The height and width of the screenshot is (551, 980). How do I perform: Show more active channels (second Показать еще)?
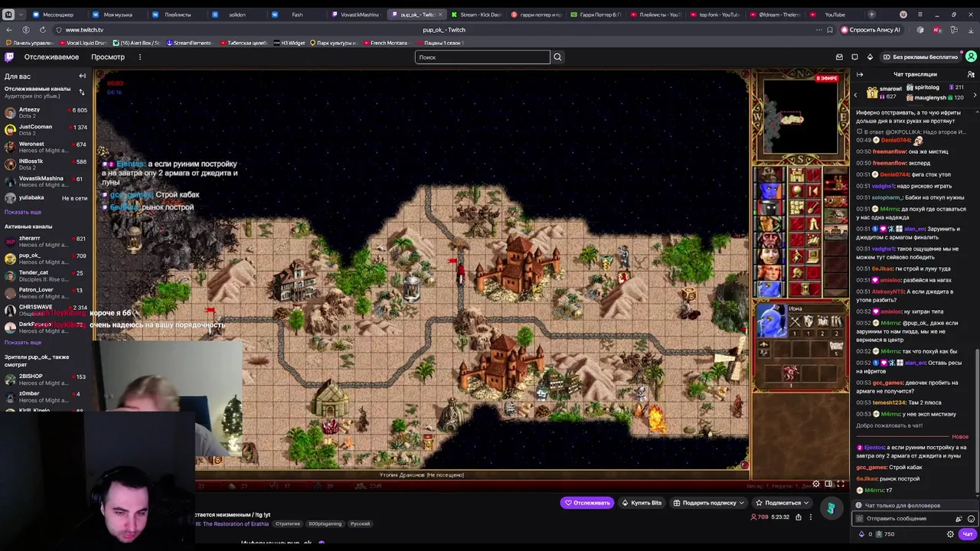point(22,342)
